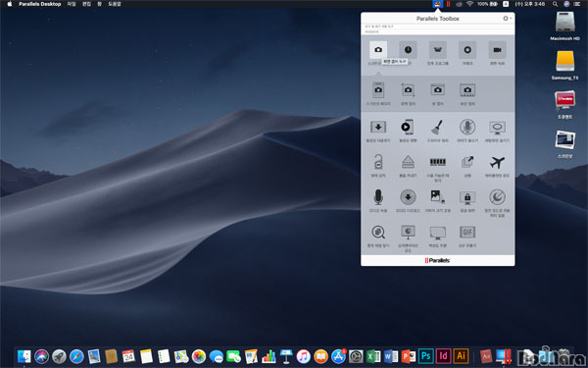Select the Screenshot Page capture tool
The image size is (588, 368).
click(x=378, y=90)
